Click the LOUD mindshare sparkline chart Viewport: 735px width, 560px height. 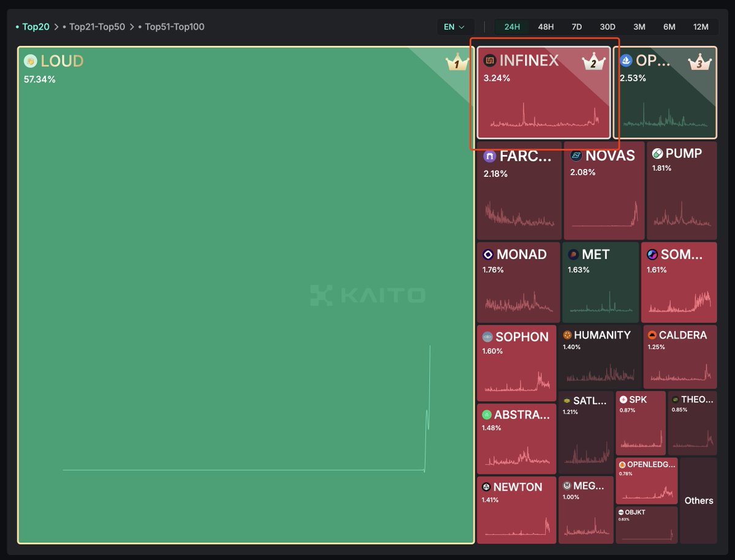point(246,408)
